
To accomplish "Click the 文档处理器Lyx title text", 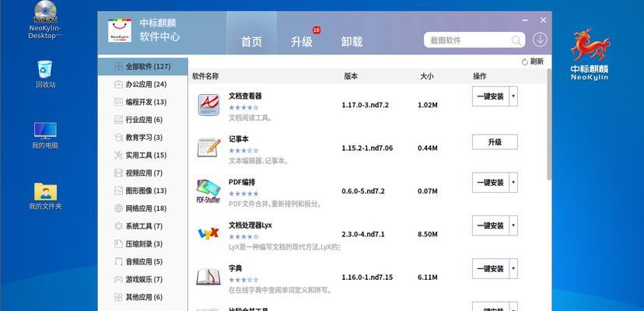I will pyautogui.click(x=250, y=225).
